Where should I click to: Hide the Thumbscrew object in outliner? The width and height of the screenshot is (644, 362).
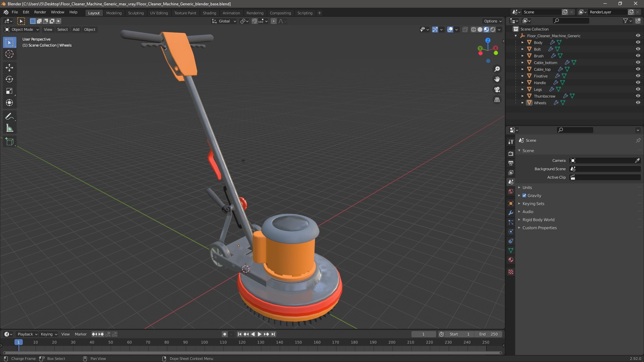638,96
